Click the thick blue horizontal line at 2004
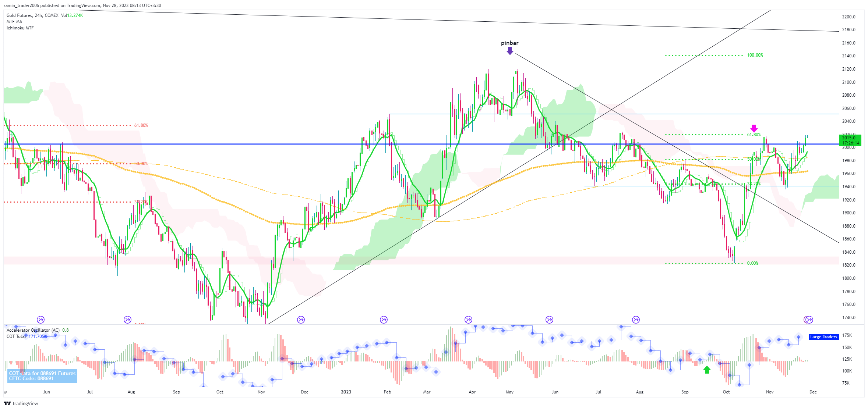This screenshot has height=410, width=868. click(x=421, y=144)
